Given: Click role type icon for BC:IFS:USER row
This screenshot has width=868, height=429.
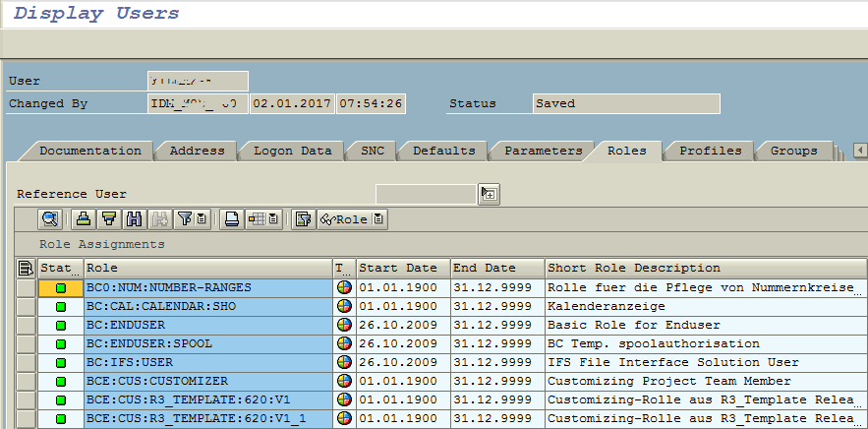Looking at the screenshot, I should (x=344, y=362).
